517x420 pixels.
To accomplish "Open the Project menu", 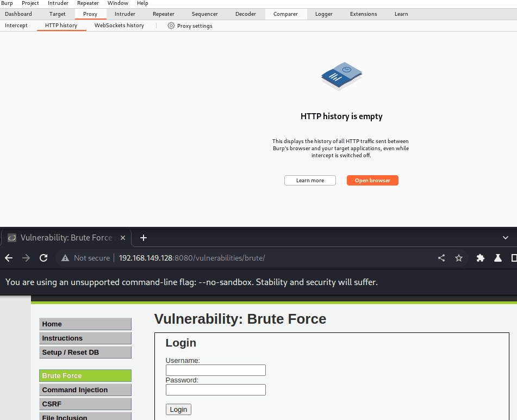I will [x=30, y=3].
